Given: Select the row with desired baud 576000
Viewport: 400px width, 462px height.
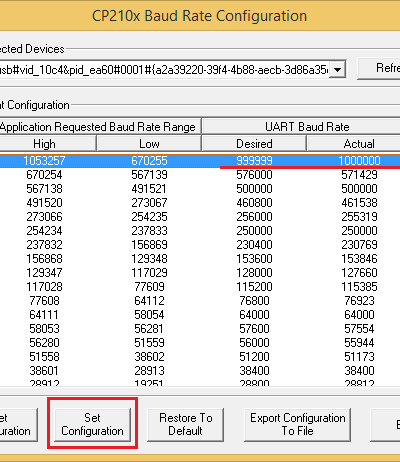Looking at the screenshot, I should point(200,175).
